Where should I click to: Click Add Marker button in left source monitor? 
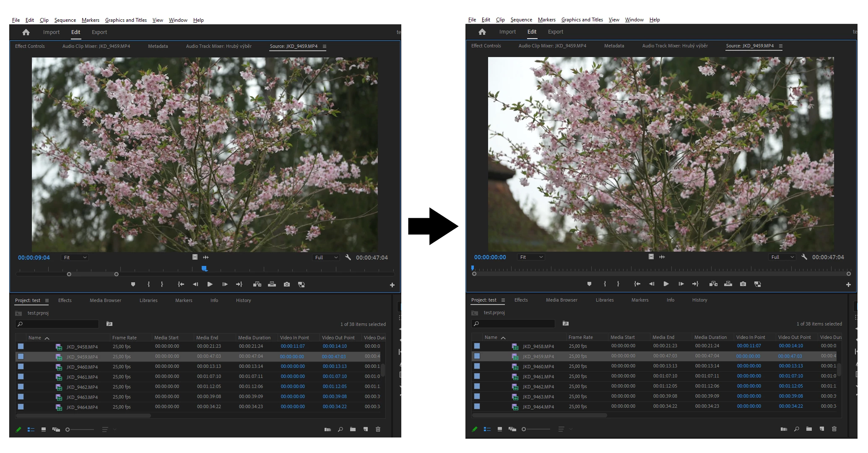[x=133, y=284]
